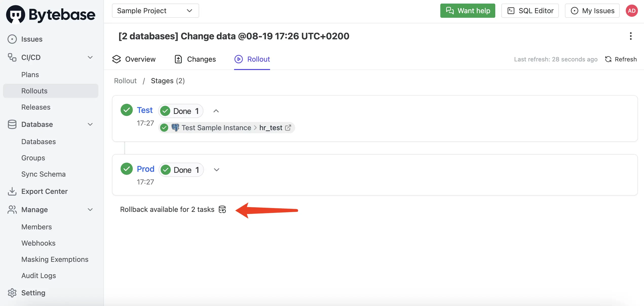The width and height of the screenshot is (644, 306).
Task: Switch to the Changes tab
Action: pyautogui.click(x=195, y=59)
